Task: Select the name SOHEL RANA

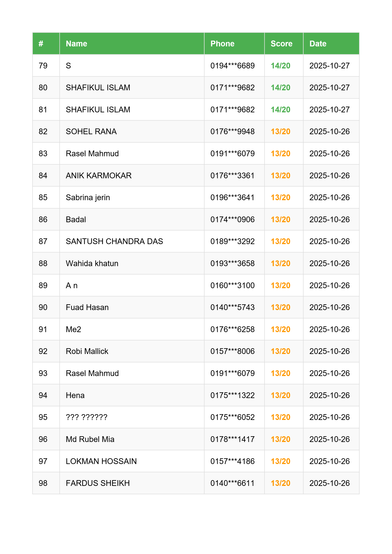Action: pyautogui.click(x=91, y=131)
